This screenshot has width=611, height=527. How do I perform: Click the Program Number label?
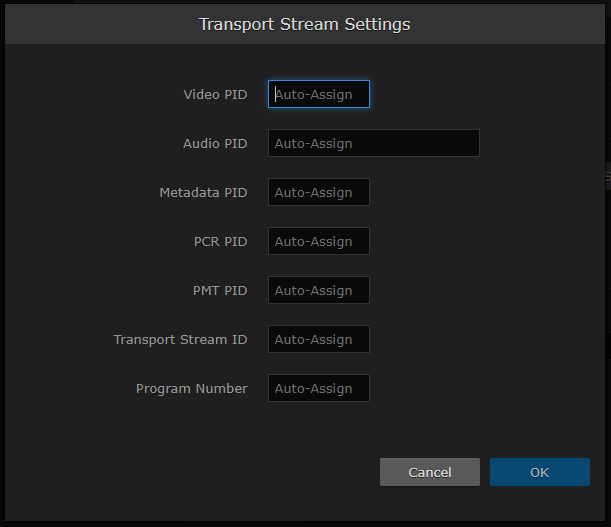pos(191,389)
